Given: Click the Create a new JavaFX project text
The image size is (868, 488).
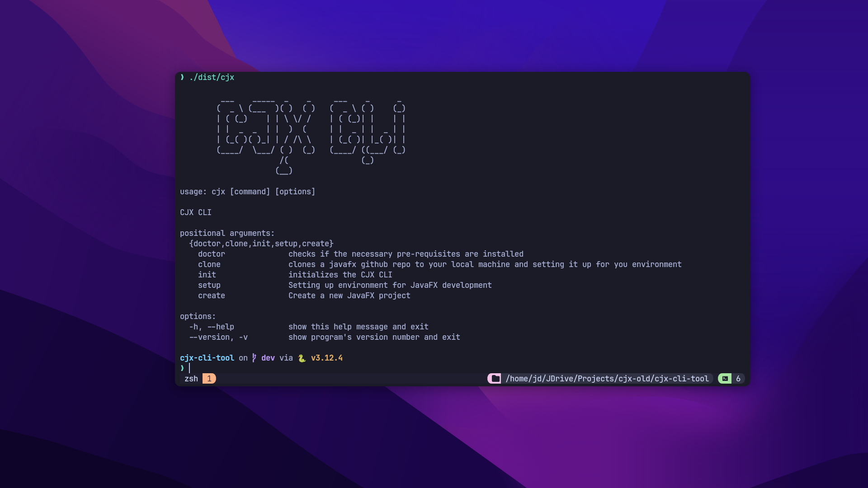Looking at the screenshot, I should [349, 296].
